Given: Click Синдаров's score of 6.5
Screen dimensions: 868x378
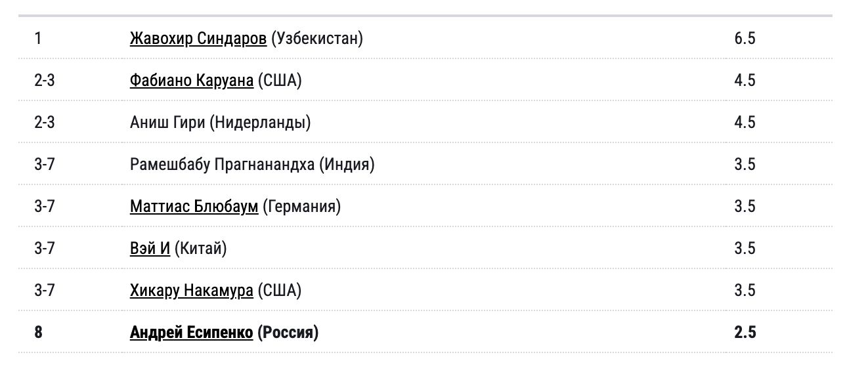Looking at the screenshot, I should pyautogui.click(x=745, y=39).
